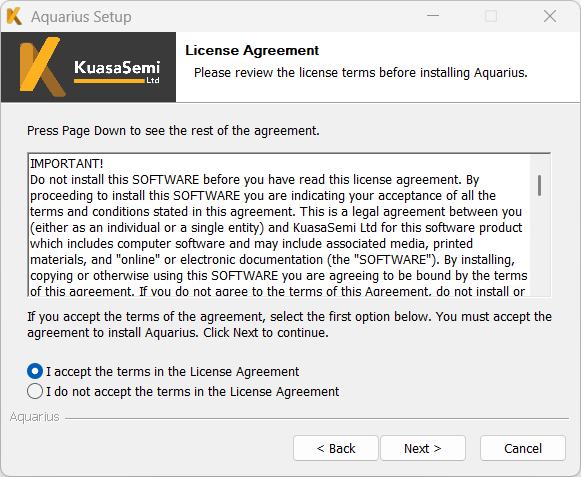Click 'Press Page Down to see the rest' text
This screenshot has width=581, height=477.
(173, 131)
